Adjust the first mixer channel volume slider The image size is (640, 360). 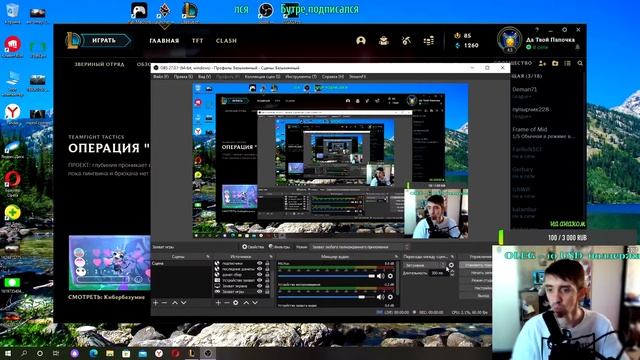point(326,276)
